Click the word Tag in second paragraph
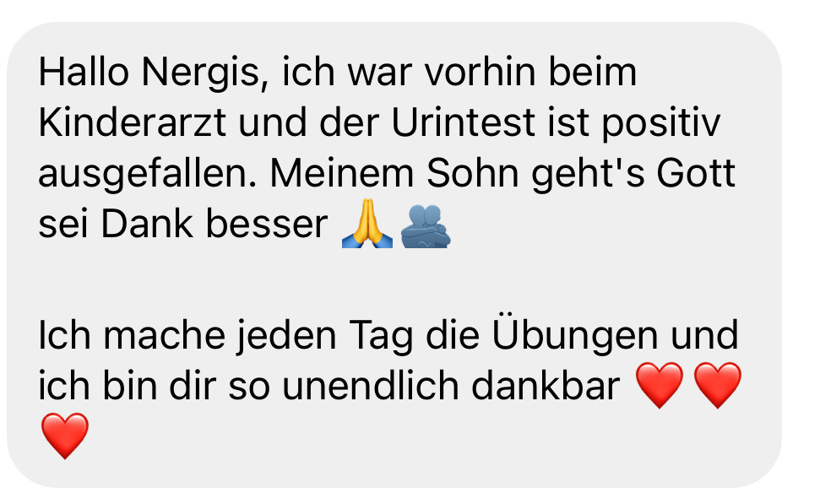 pos(381,337)
